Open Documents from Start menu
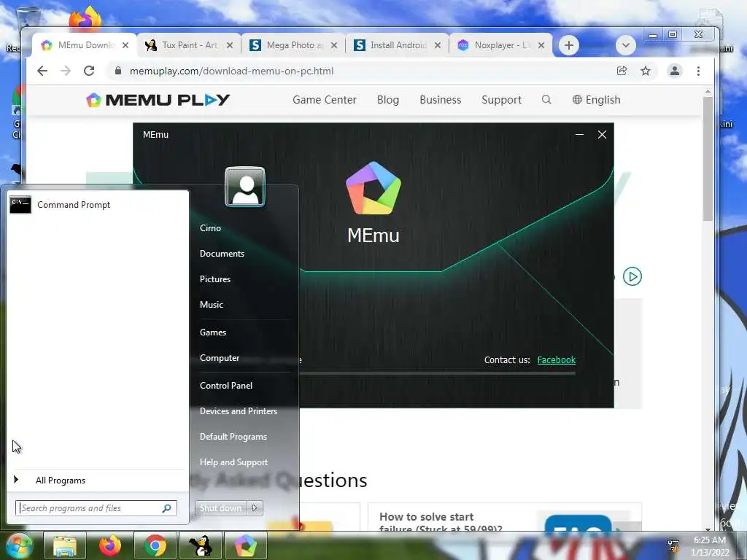 (222, 254)
